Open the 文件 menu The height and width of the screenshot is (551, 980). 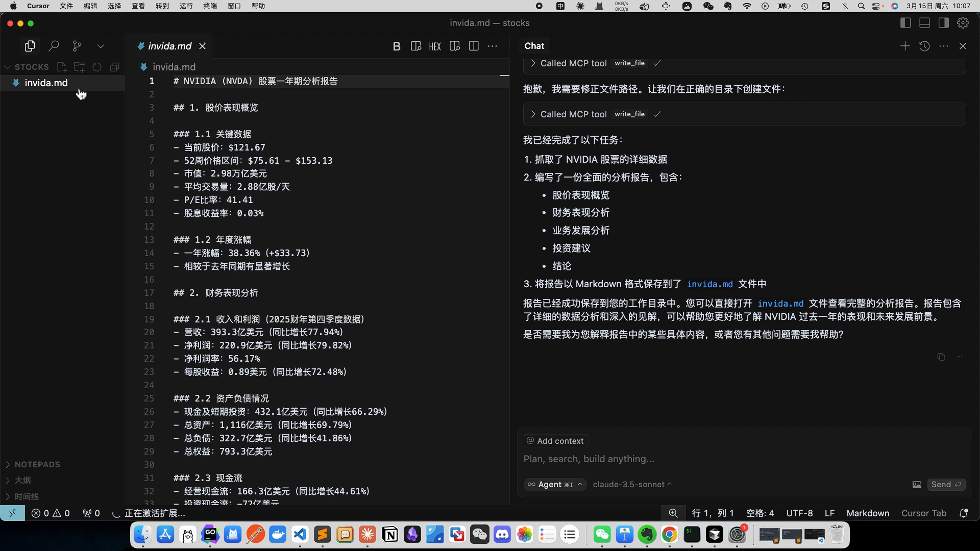[x=66, y=6]
